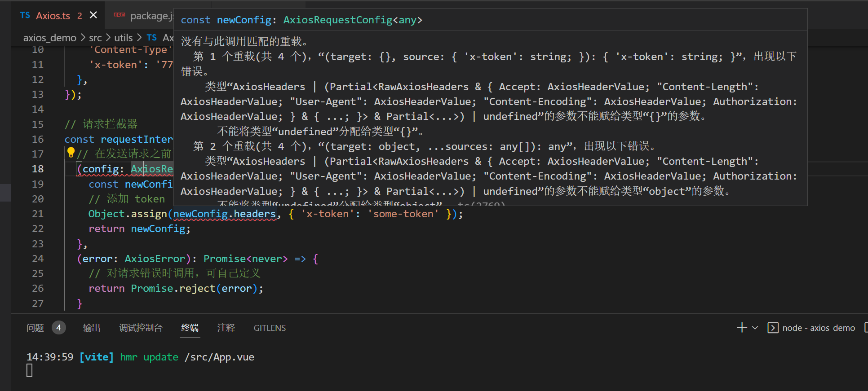The height and width of the screenshot is (391, 868).
Task: Expand the new terminal profile dropdown arrow
Action: coord(755,328)
